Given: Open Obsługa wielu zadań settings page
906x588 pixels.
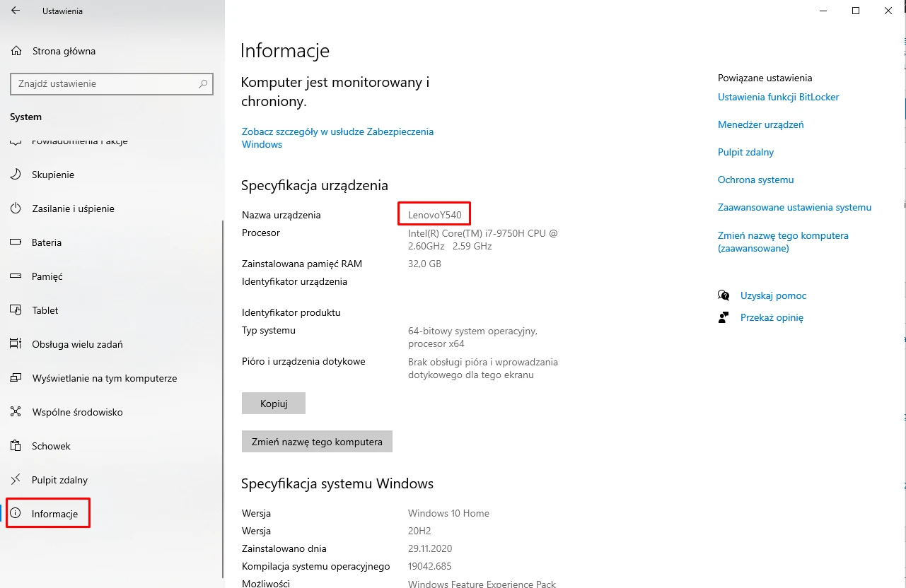Looking at the screenshot, I should pyautogui.click(x=77, y=344).
